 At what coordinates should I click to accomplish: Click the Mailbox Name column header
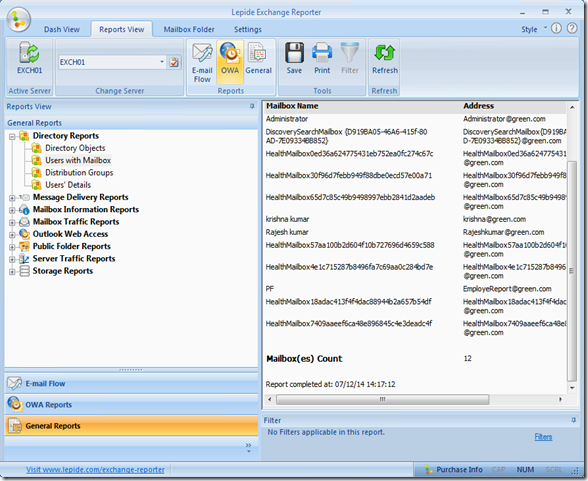(292, 106)
